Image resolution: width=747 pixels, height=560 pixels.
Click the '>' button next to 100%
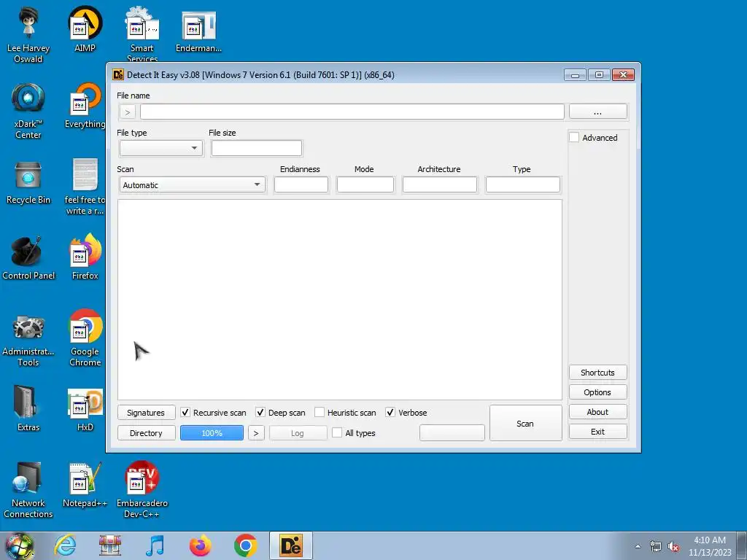pos(256,433)
